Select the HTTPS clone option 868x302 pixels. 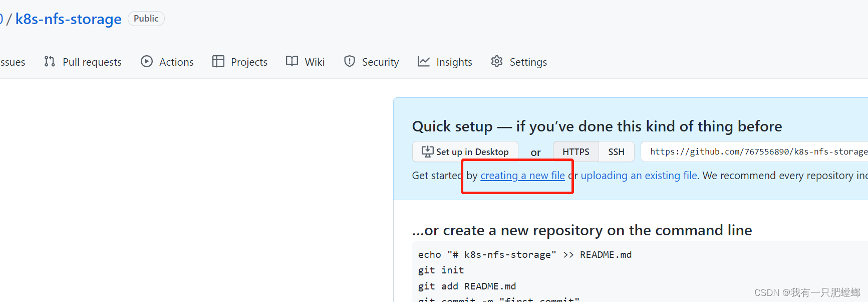(x=576, y=152)
